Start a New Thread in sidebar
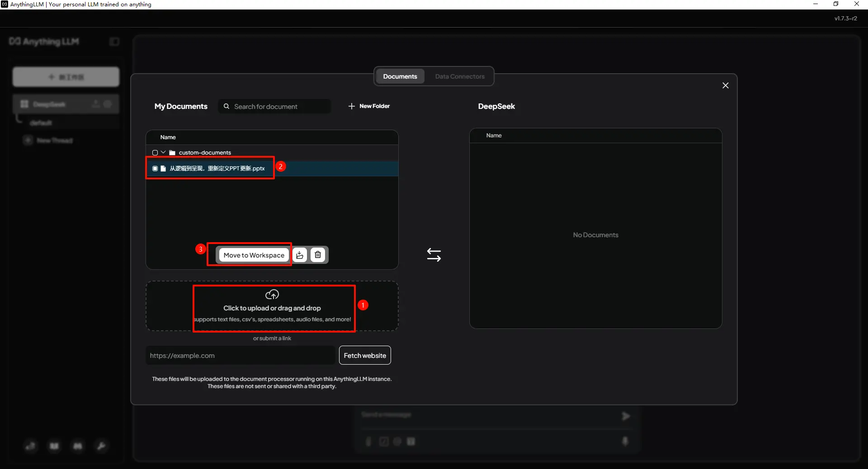868x469 pixels. [48, 141]
